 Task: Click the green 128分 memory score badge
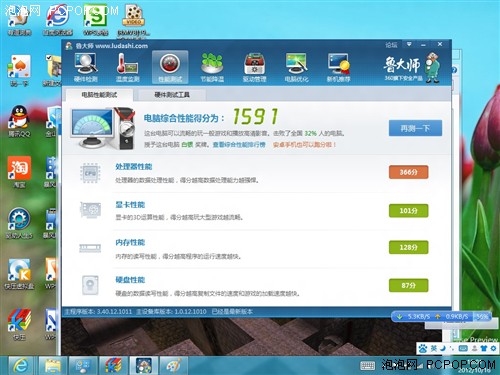(x=408, y=247)
